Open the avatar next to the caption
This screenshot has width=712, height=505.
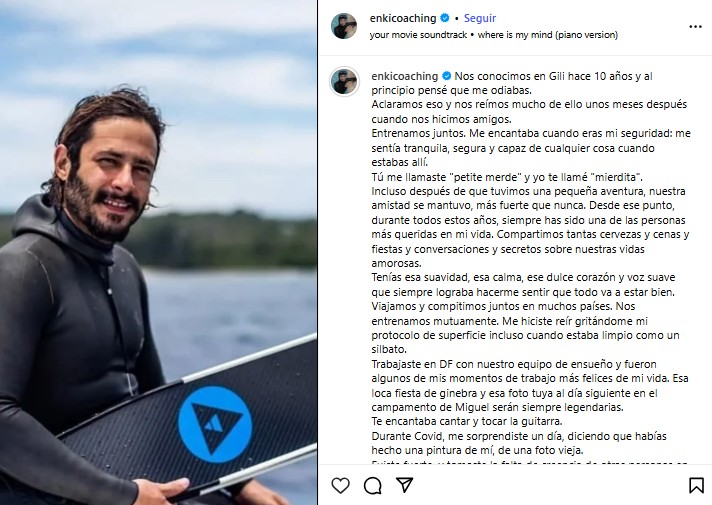[344, 82]
